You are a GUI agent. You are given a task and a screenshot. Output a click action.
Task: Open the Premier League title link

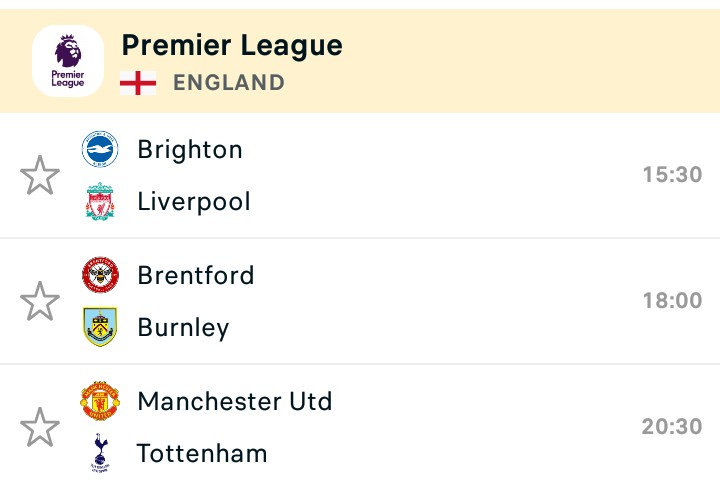click(232, 45)
